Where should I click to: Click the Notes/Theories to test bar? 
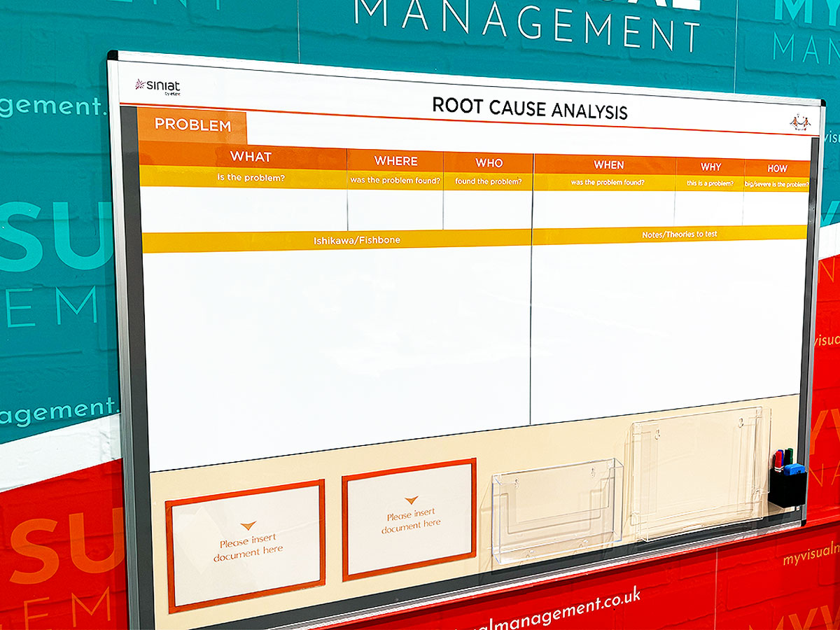click(669, 234)
